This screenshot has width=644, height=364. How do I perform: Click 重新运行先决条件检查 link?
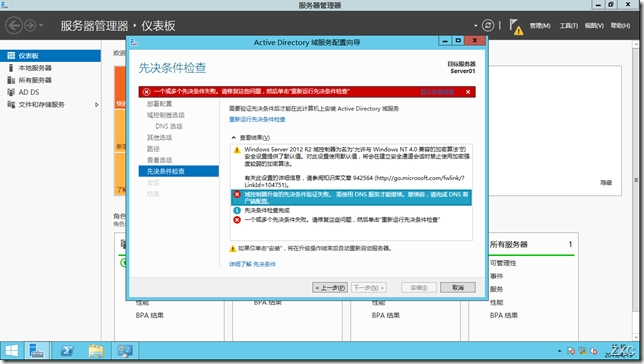point(257,119)
